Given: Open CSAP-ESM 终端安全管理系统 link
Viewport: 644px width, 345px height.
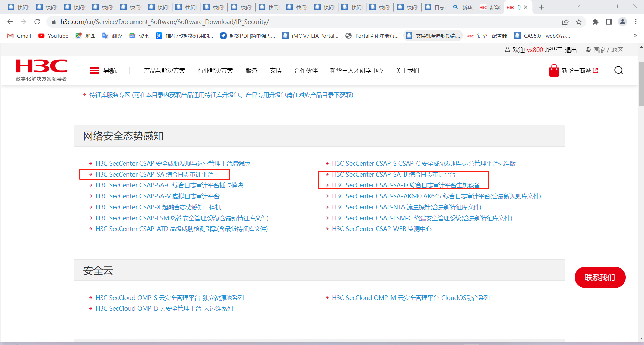Looking at the screenshot, I should click(x=182, y=218).
